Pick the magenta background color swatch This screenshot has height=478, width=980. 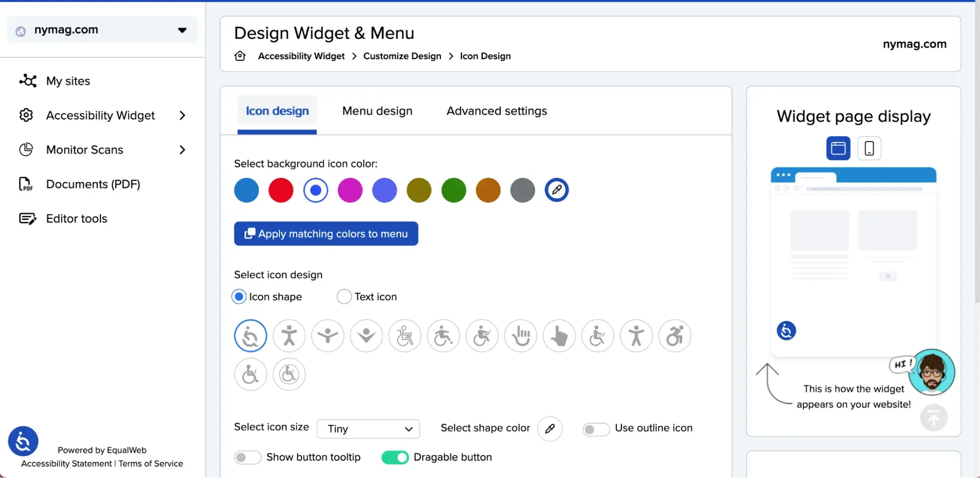[x=350, y=190]
